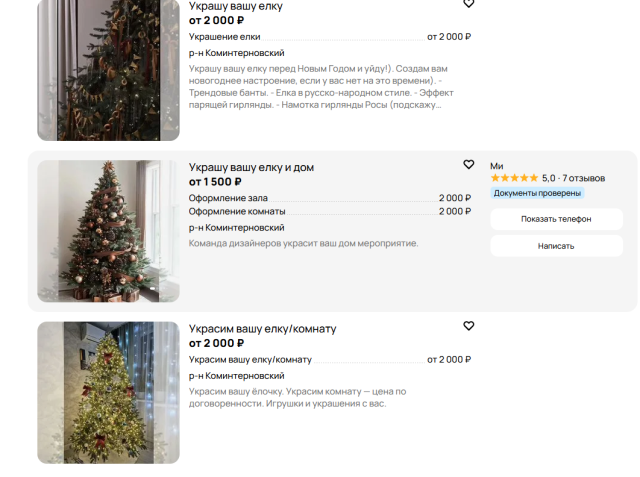Open listing title "Украсим вашу елку/комнату"
This screenshot has height=477, width=640.
[262, 329]
